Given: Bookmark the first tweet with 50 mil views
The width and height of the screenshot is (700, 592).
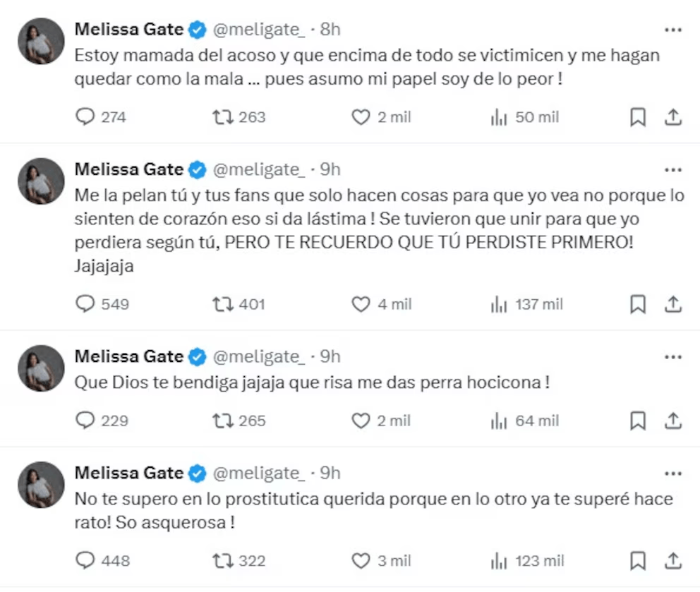Looking at the screenshot, I should [x=638, y=117].
